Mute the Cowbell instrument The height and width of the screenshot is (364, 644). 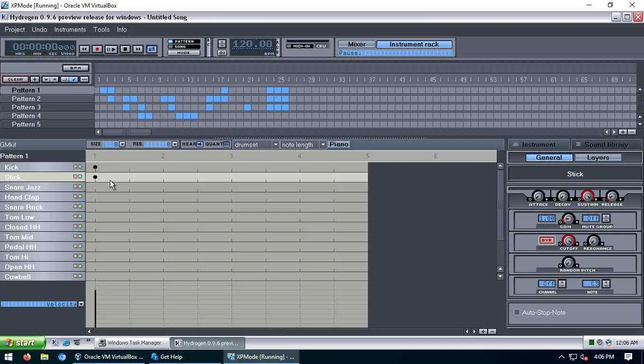coord(75,276)
